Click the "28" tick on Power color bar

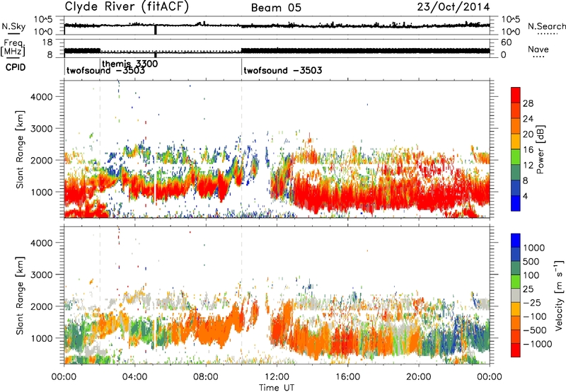click(528, 103)
